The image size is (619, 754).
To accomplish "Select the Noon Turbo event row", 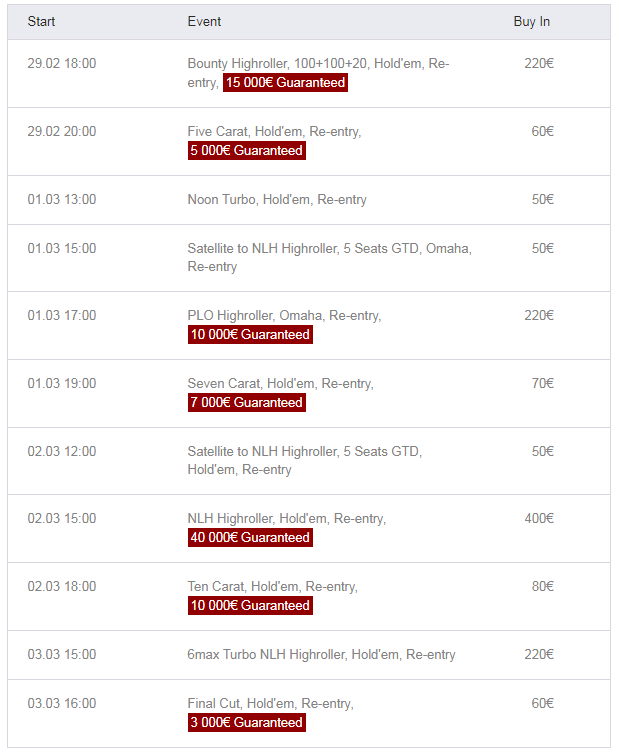I will (277, 200).
